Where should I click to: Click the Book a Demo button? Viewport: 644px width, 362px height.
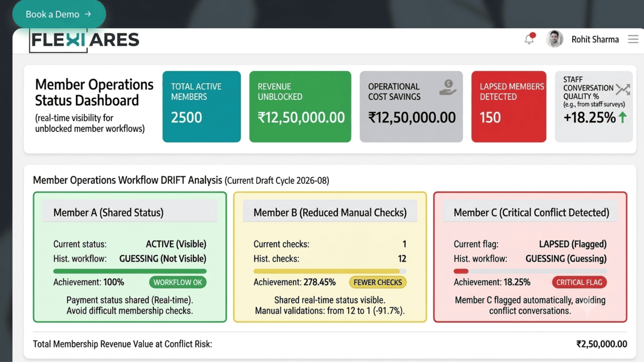pos(59,14)
